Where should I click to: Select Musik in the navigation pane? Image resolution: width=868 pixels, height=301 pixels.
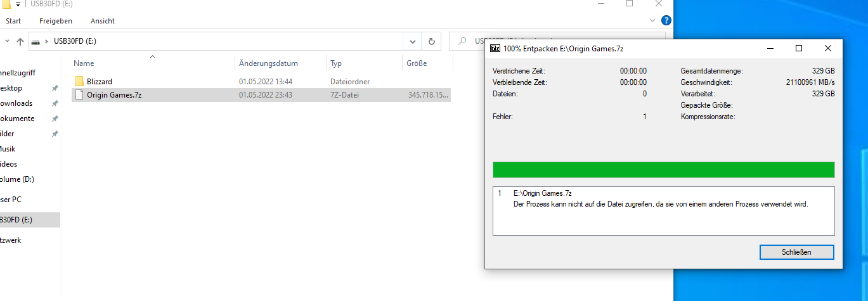(8, 149)
